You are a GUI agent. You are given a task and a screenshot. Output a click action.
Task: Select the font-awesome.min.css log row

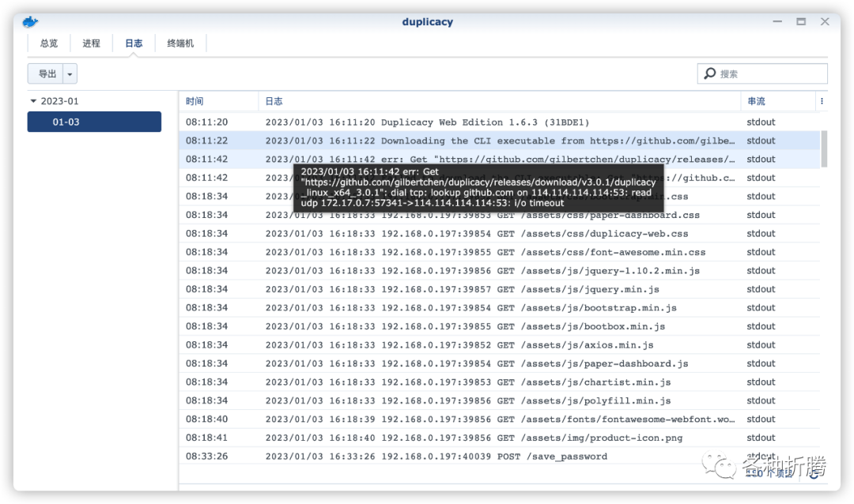(x=500, y=252)
